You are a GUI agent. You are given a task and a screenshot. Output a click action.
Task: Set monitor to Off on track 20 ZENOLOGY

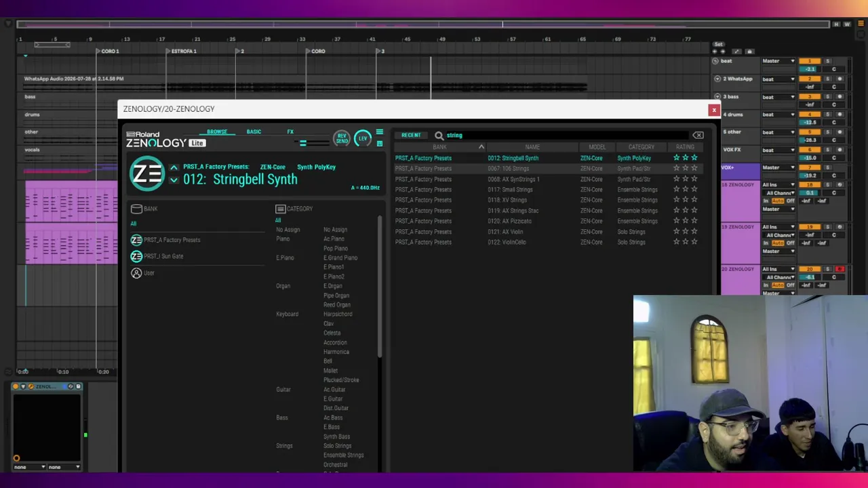pos(790,285)
